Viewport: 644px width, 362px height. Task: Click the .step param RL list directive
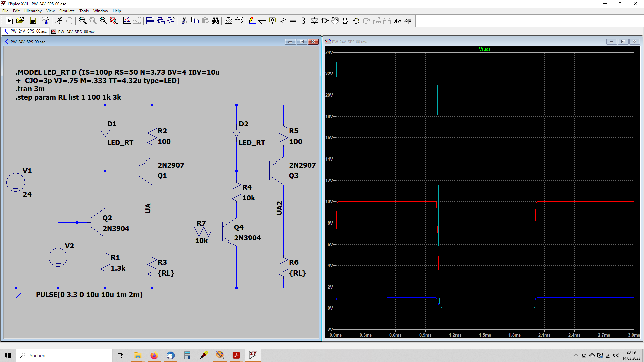pyautogui.click(x=68, y=97)
